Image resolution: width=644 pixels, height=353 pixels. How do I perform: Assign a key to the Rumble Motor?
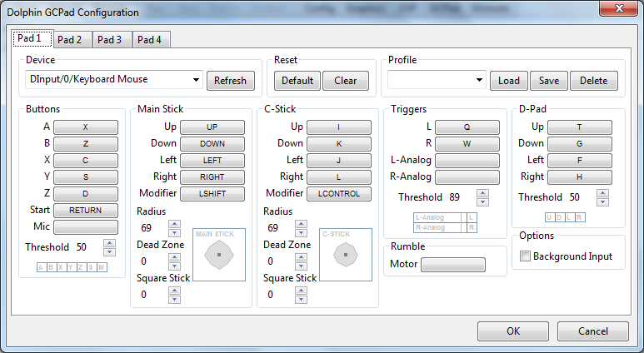453,265
